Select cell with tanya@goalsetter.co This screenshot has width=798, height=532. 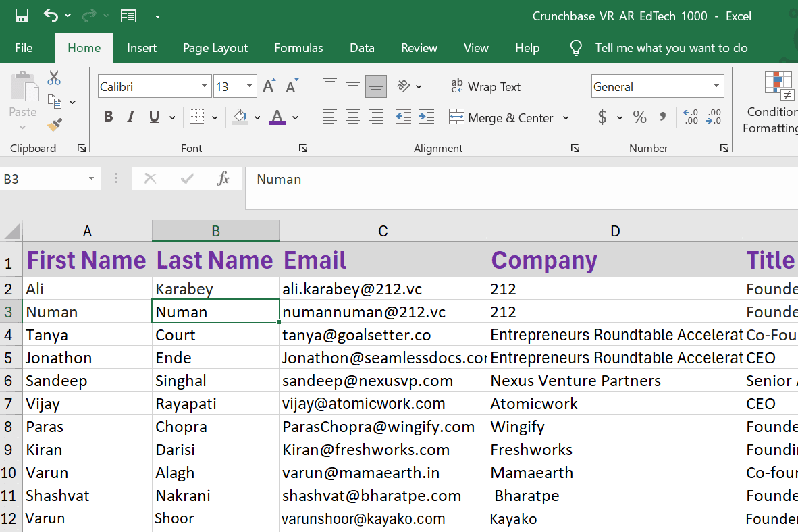click(x=383, y=335)
